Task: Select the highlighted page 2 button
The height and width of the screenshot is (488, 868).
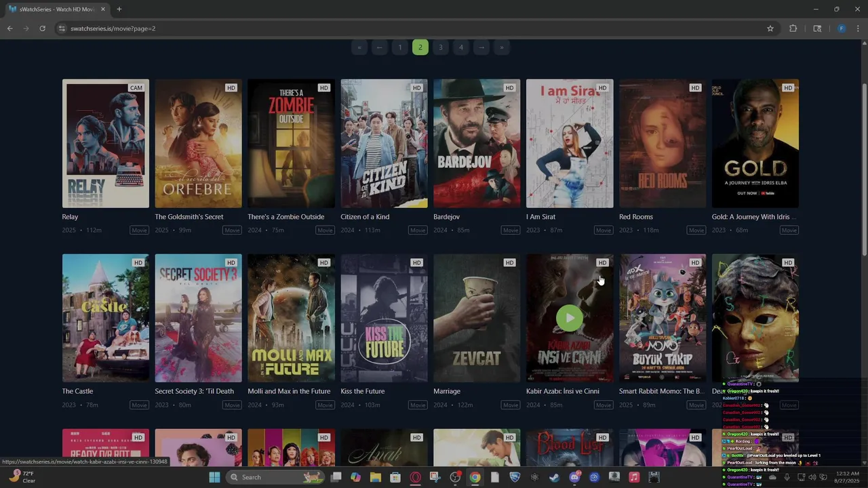Action: (x=420, y=47)
